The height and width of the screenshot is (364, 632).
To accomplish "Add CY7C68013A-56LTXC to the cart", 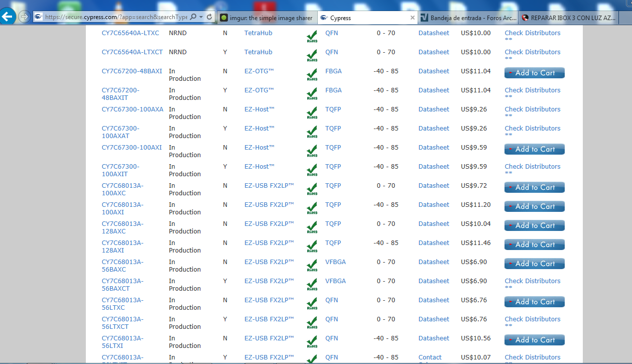I will 535,302.
